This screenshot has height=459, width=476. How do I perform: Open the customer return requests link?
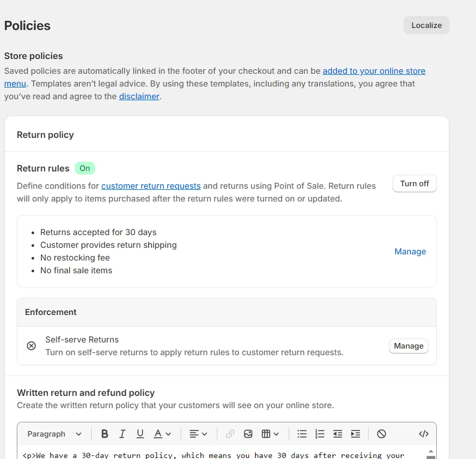point(151,186)
